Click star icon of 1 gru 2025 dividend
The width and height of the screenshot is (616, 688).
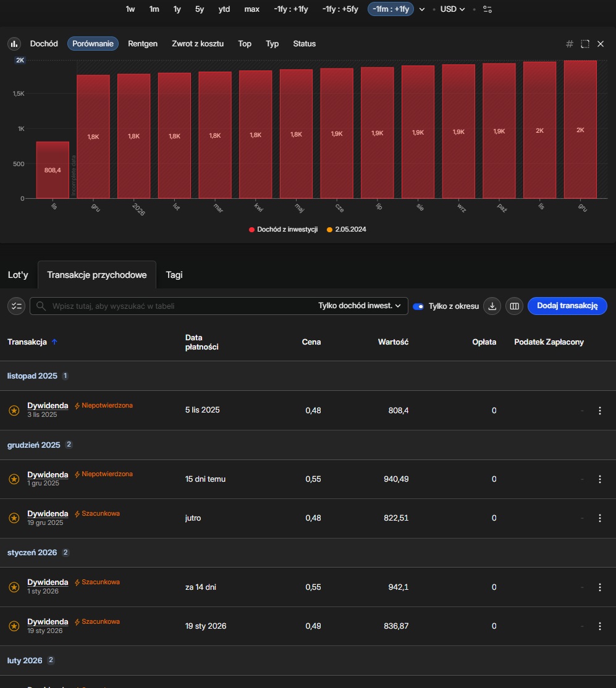14,479
